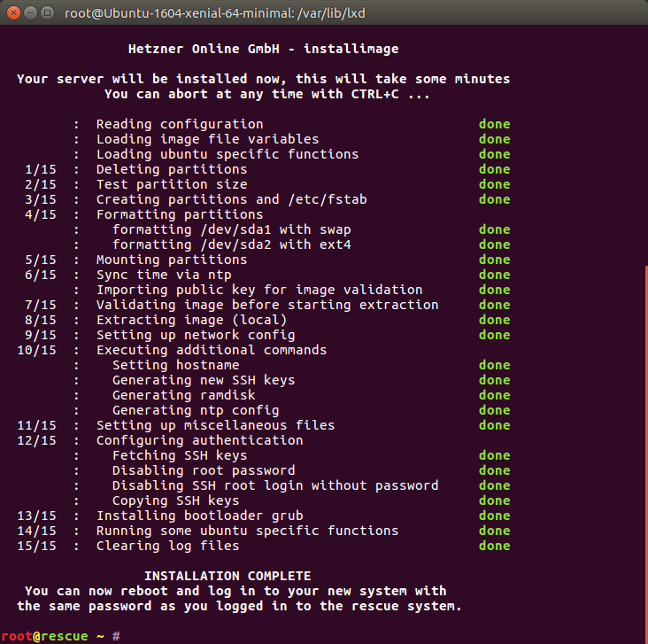648x644 pixels.
Task: Click the 'Extracting image (local)' line
Action: [x=191, y=320]
